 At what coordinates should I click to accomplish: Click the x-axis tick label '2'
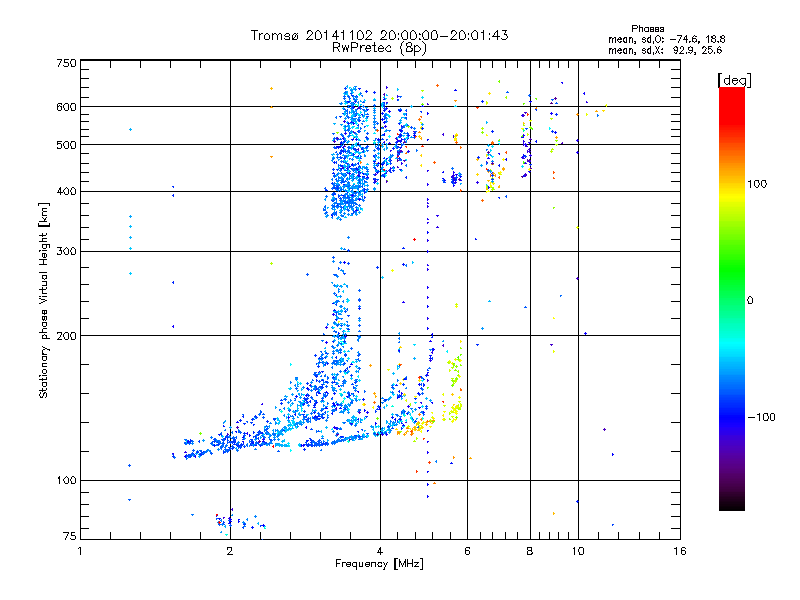[230, 551]
